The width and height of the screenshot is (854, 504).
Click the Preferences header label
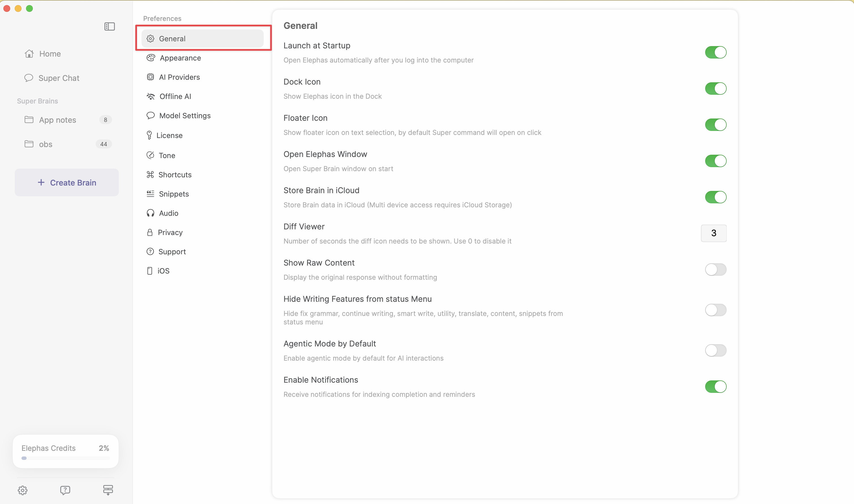[162, 18]
